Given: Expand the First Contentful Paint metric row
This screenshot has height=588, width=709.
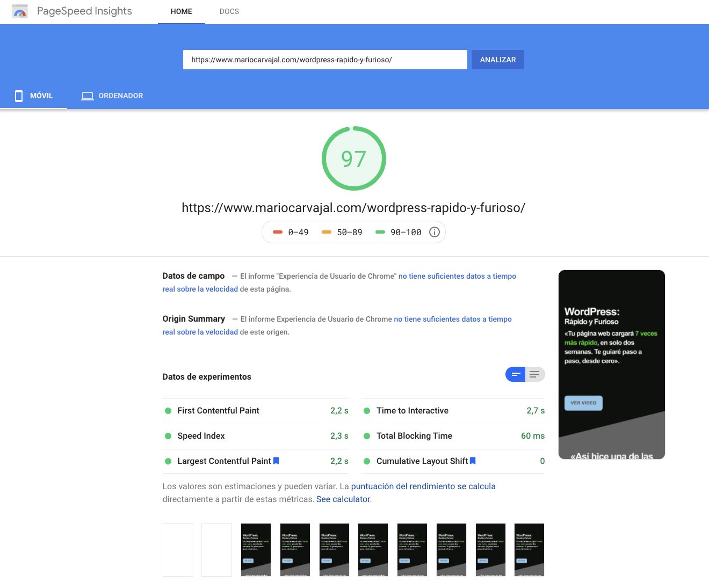Looking at the screenshot, I should 256,411.
